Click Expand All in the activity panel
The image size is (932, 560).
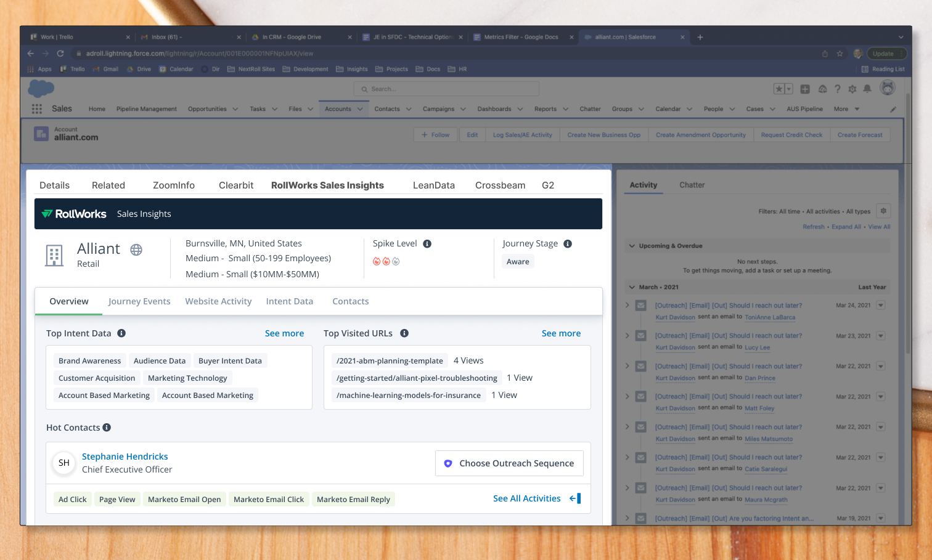point(846,227)
